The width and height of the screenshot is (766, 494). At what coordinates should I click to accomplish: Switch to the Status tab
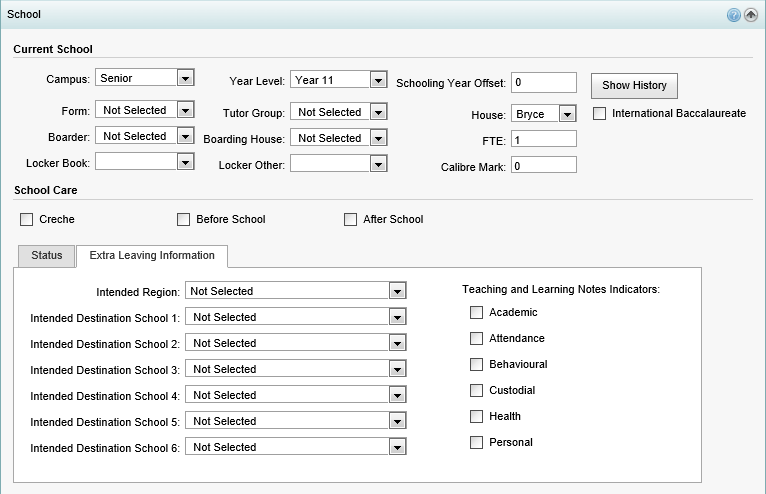pos(47,256)
